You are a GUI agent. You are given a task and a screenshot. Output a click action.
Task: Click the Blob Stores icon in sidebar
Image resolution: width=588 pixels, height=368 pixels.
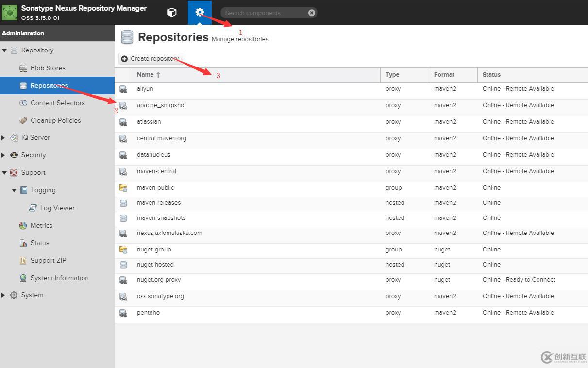[x=23, y=68]
